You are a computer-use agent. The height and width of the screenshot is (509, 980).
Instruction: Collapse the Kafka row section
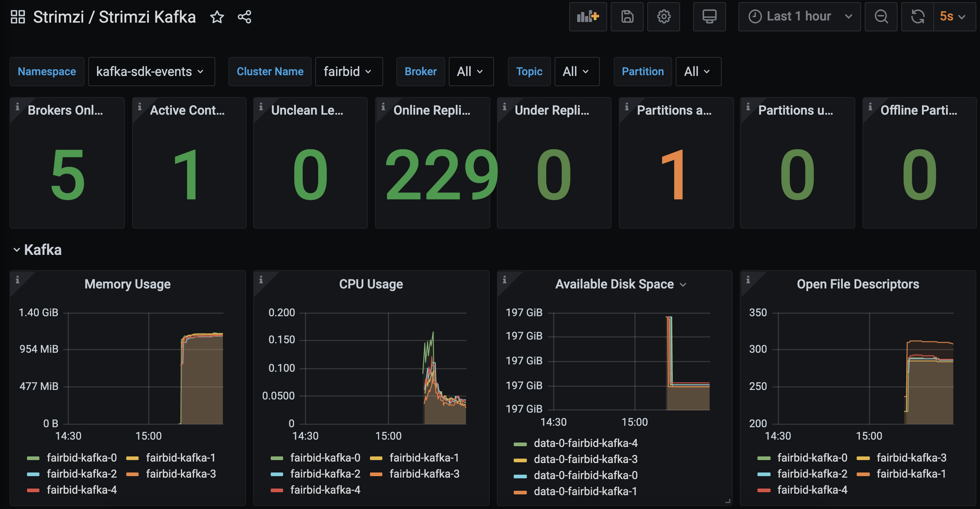click(16, 250)
